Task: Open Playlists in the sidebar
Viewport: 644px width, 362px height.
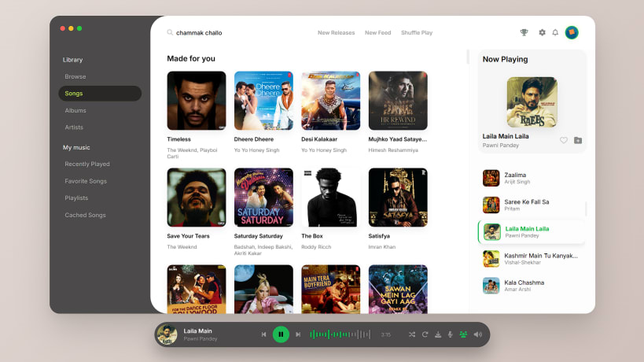Action: [76, 198]
